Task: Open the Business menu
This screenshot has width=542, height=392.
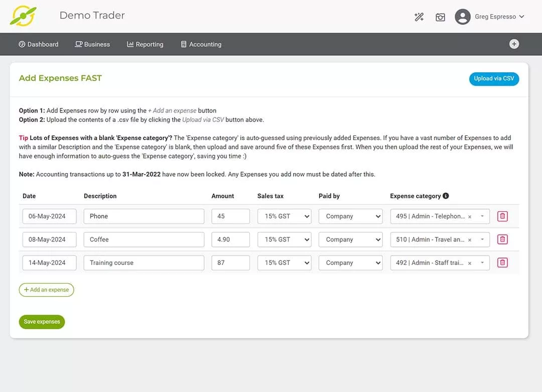Action: pyautogui.click(x=93, y=44)
